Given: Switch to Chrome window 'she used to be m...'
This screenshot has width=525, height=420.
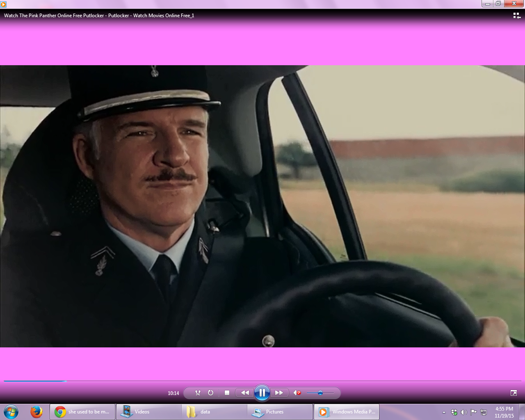Looking at the screenshot, I should [x=82, y=412].
